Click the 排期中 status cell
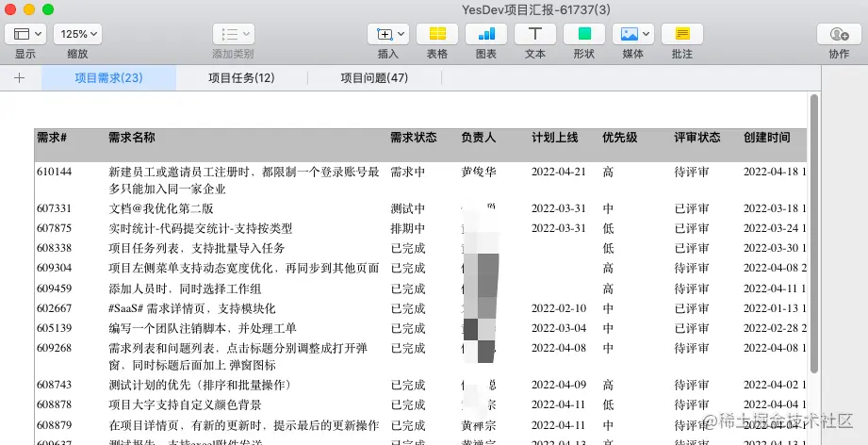 click(408, 228)
